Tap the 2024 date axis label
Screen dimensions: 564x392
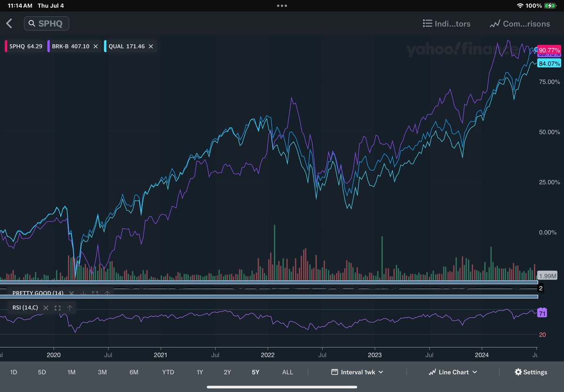482,354
